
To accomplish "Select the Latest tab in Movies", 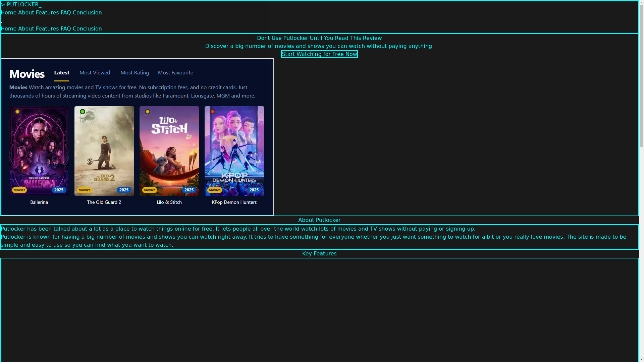I will 62,73.
